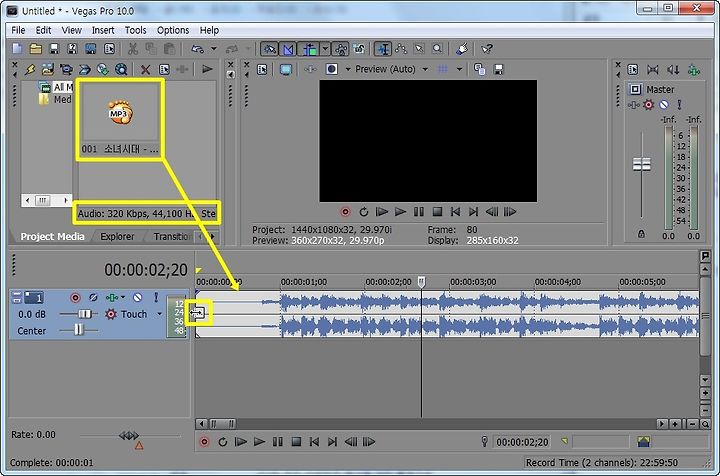
Task: Switch to the Project Media tab
Action: click(x=52, y=236)
